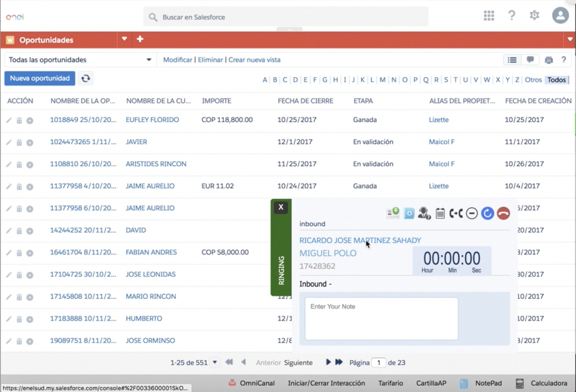Click the add contact card icon
The image size is (576, 392).
[393, 213]
